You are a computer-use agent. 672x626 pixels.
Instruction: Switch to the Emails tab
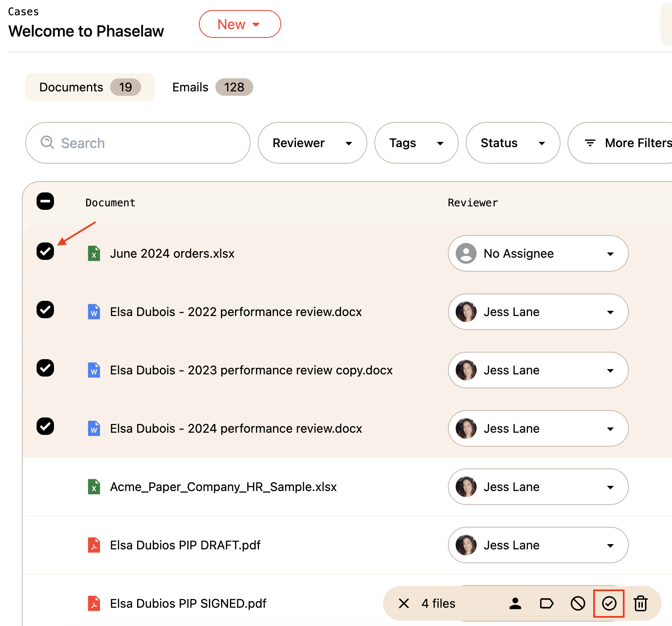tap(212, 87)
